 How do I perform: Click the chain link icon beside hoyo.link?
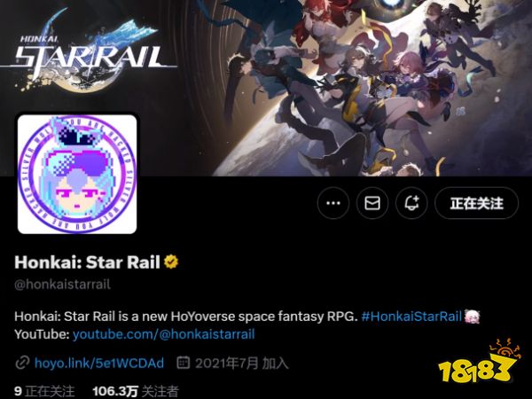[22, 363]
